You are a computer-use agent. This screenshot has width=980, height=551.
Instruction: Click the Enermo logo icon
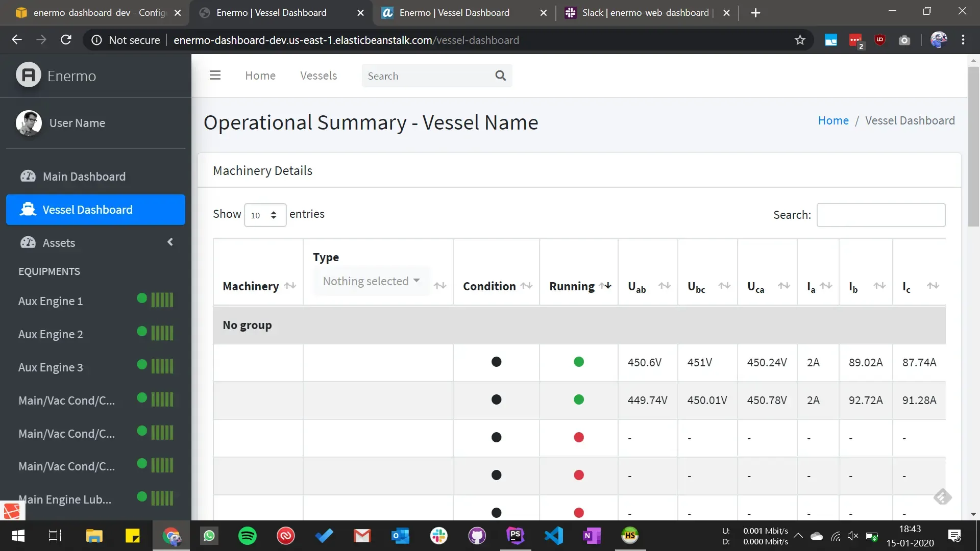tap(29, 75)
